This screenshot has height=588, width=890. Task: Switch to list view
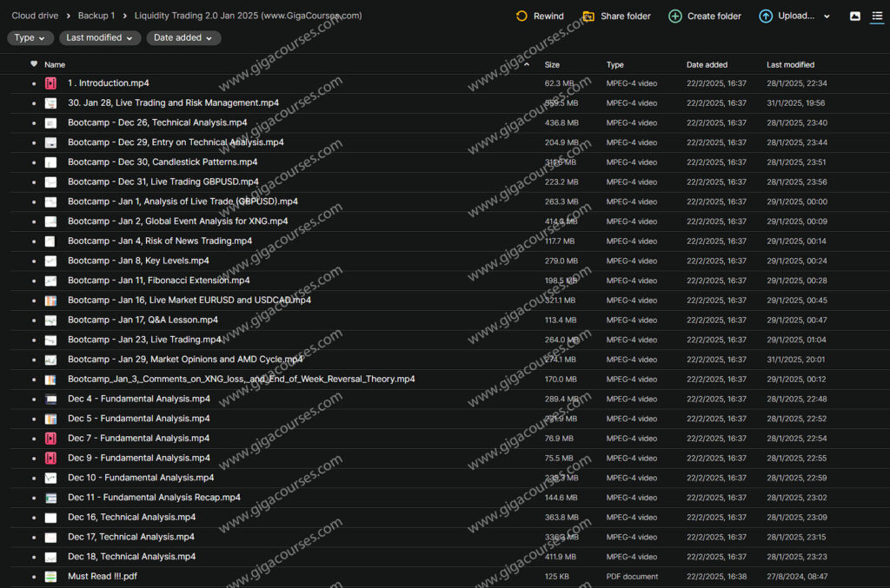[x=876, y=16]
